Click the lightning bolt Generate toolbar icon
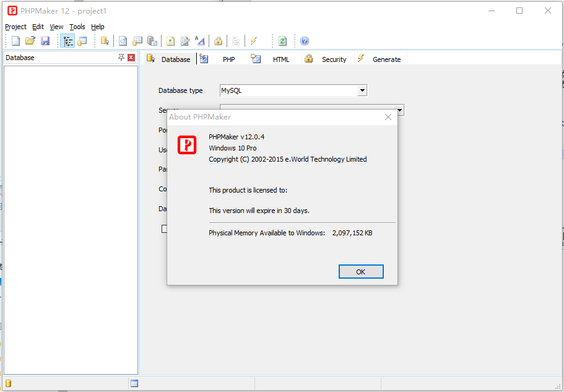The width and height of the screenshot is (564, 392). pyautogui.click(x=253, y=41)
